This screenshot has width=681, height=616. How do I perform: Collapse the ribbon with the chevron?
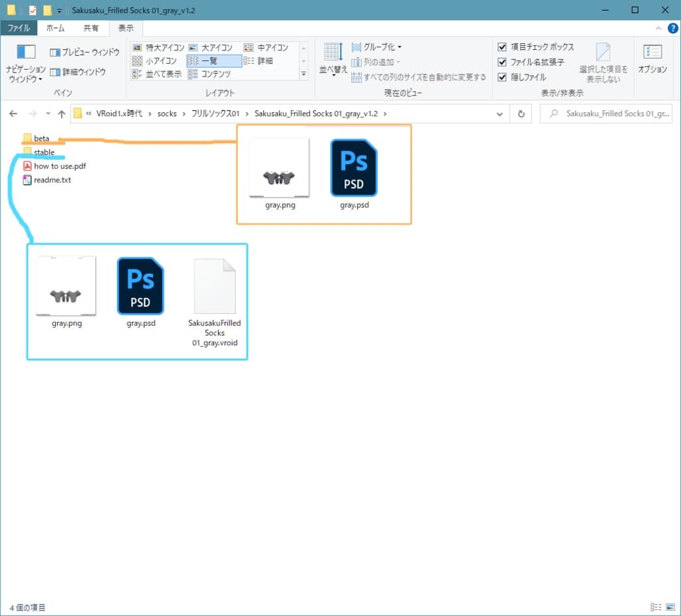pyautogui.click(x=658, y=28)
